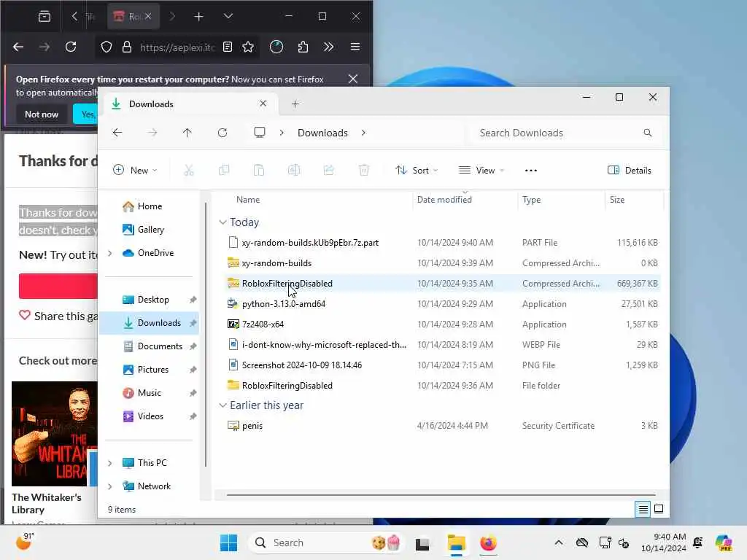Click the shield tracking protection icon in Firefox
Viewport: 747px width, 560px height.
[x=107, y=47]
